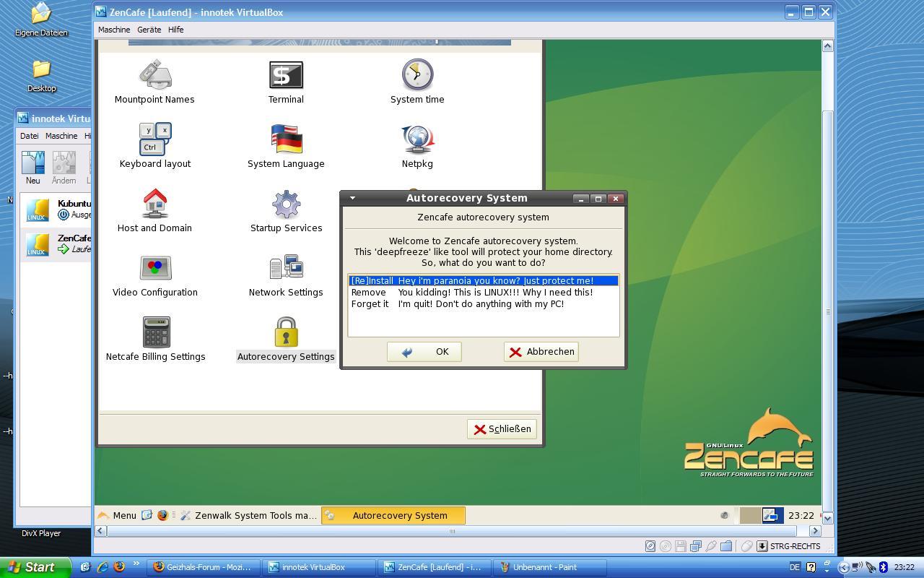Image resolution: width=924 pixels, height=578 pixels.
Task: Open the guest Menu button in panel
Action: pos(116,515)
